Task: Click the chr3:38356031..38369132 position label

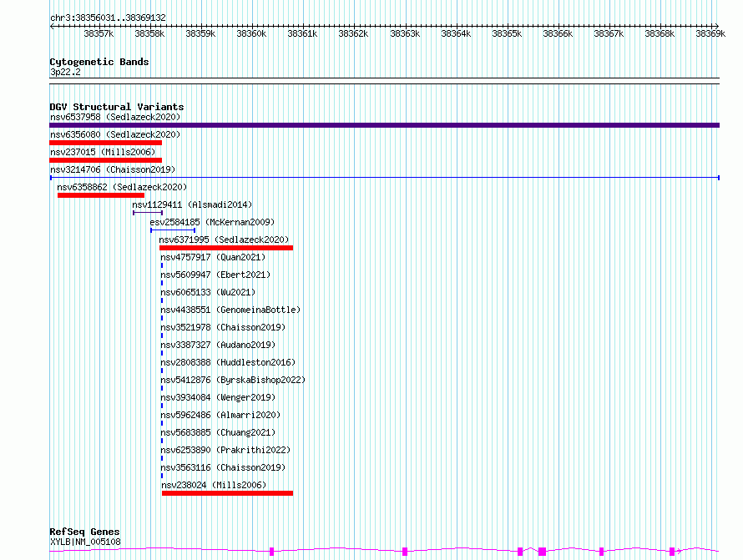Action: tap(108, 18)
